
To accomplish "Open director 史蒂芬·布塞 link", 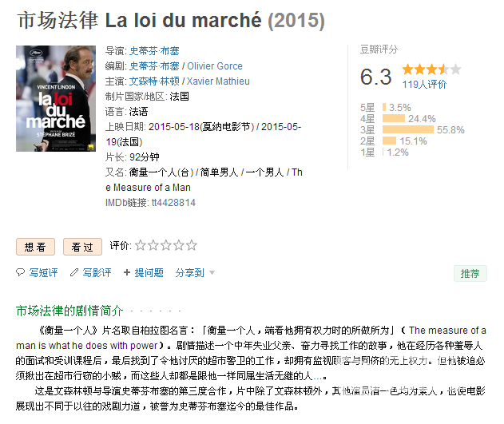I will tap(154, 51).
